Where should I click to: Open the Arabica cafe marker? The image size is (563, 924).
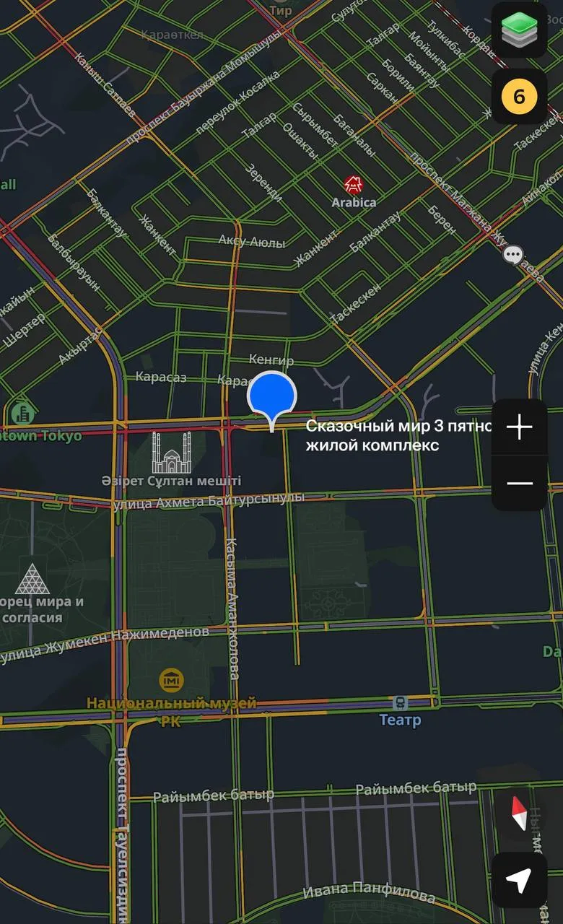(353, 184)
